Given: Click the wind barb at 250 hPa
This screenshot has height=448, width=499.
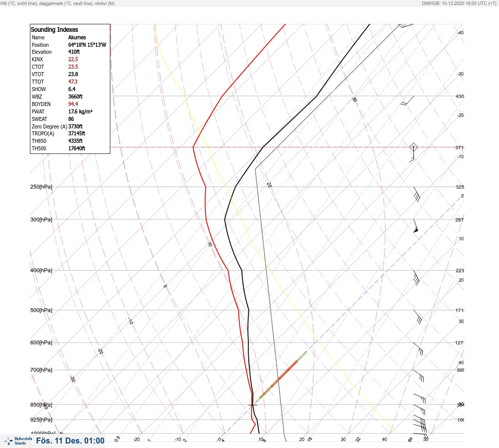Looking at the screenshot, I should click(x=416, y=194).
